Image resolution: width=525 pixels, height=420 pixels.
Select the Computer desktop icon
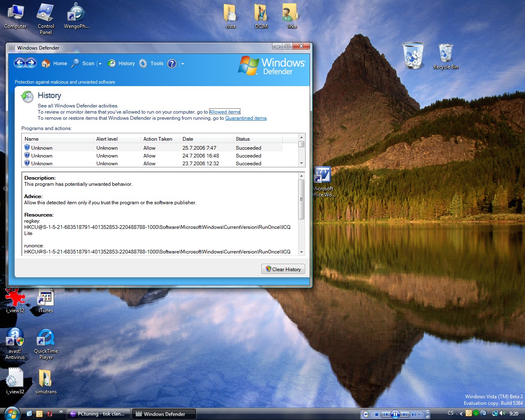[15, 16]
